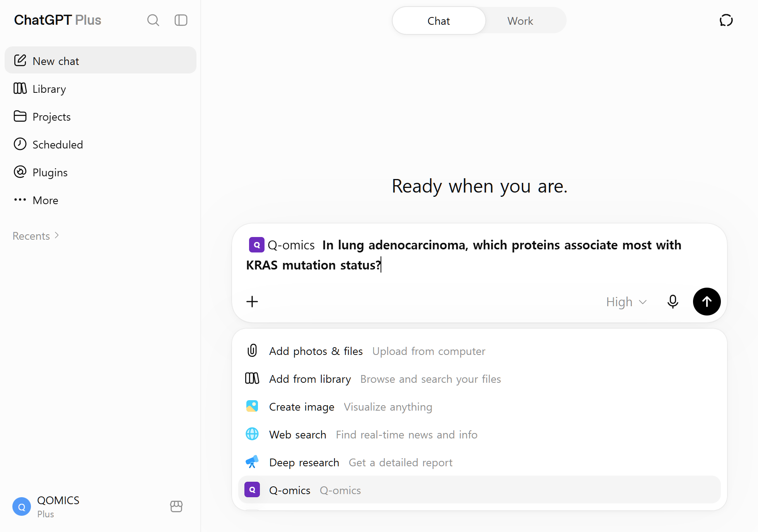Click the plus icon in the composer
758x532 pixels.
pos(252,302)
